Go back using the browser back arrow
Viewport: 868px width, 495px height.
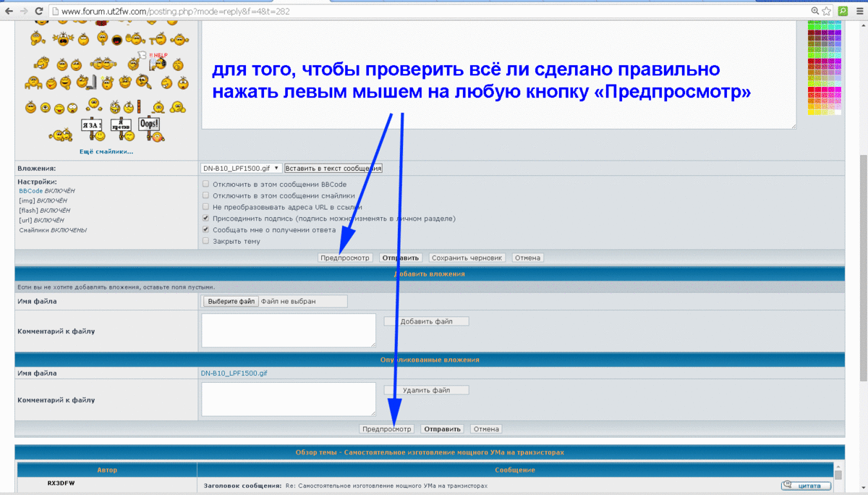tap(9, 12)
